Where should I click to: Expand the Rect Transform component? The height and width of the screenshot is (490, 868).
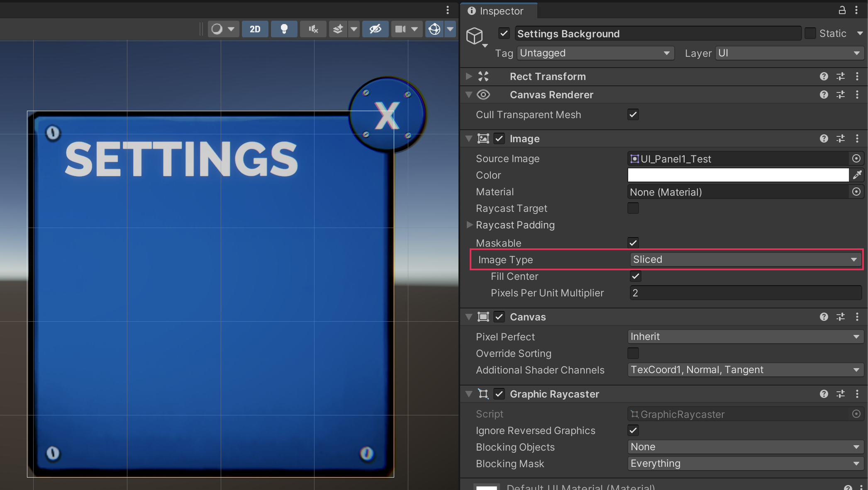coord(469,76)
